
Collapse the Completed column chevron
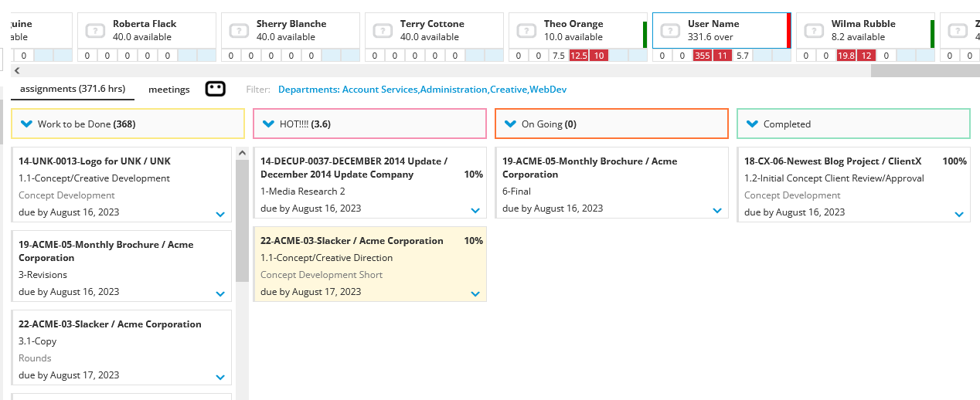(x=752, y=124)
